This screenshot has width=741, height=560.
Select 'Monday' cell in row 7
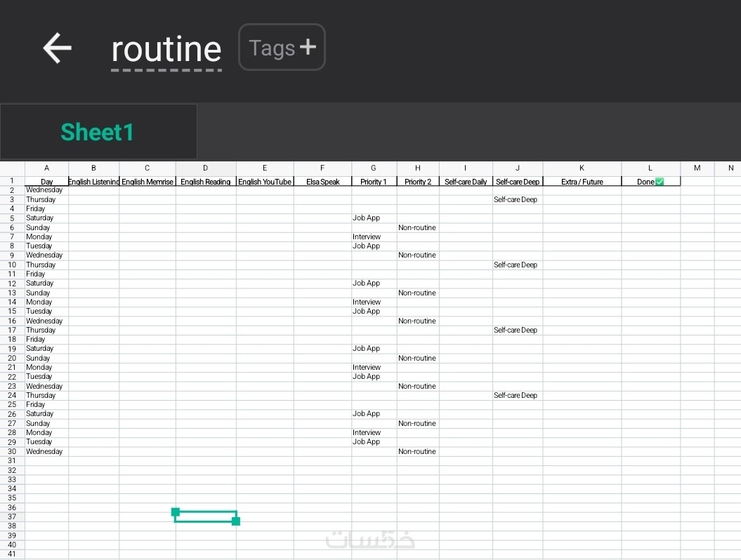pyautogui.click(x=47, y=237)
